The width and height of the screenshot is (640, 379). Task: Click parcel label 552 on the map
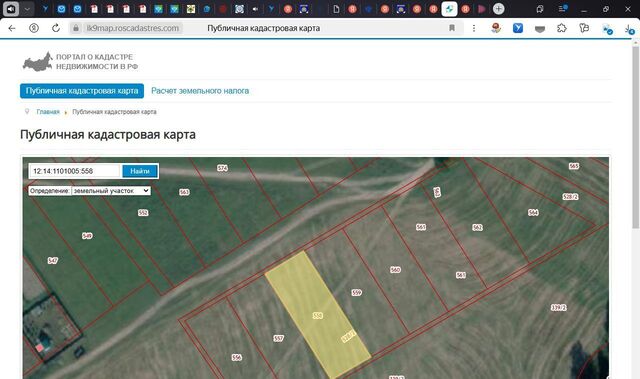point(143,213)
